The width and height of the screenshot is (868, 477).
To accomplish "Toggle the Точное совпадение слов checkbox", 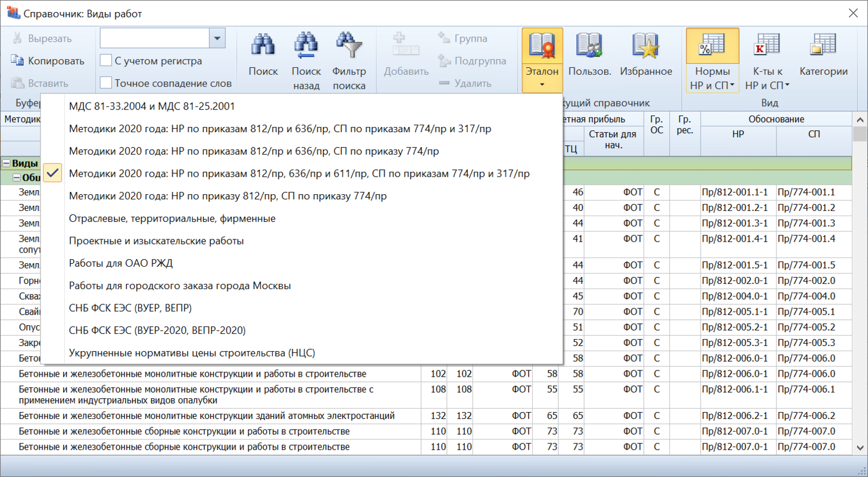I will pyautogui.click(x=106, y=83).
